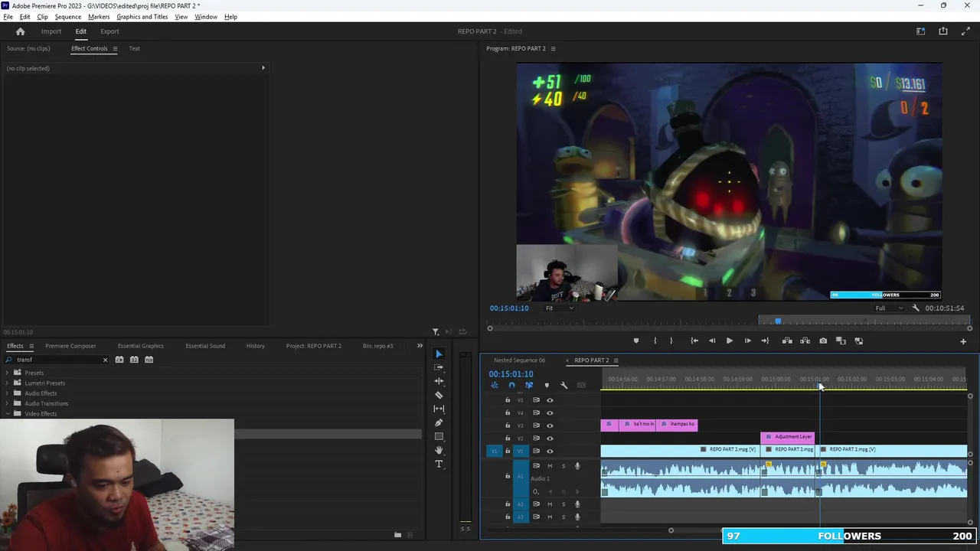This screenshot has height=551, width=980.
Task: Play the sequence
Action: [729, 341]
